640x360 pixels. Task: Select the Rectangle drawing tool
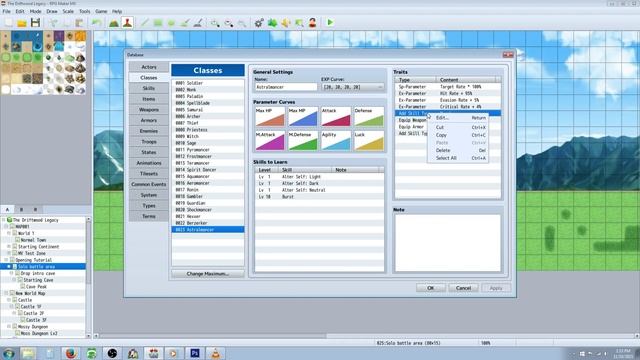click(x=158, y=23)
